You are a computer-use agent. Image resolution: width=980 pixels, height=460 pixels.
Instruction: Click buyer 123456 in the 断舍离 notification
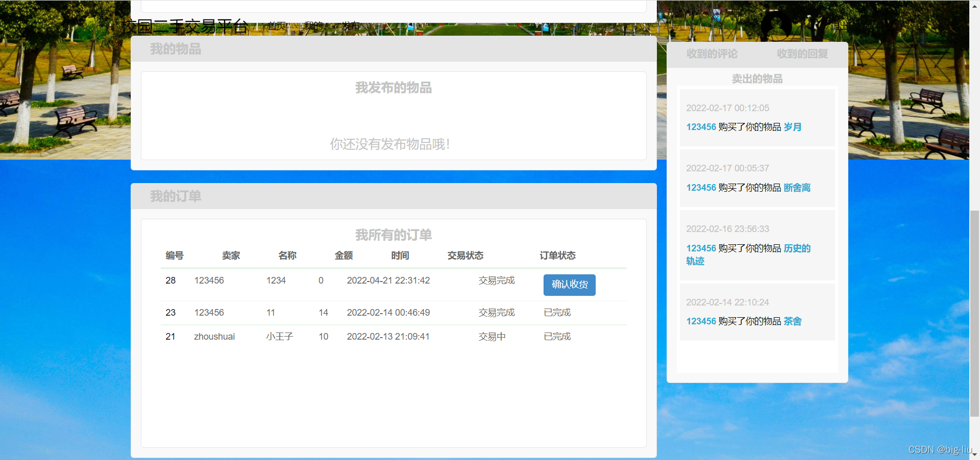(x=701, y=188)
